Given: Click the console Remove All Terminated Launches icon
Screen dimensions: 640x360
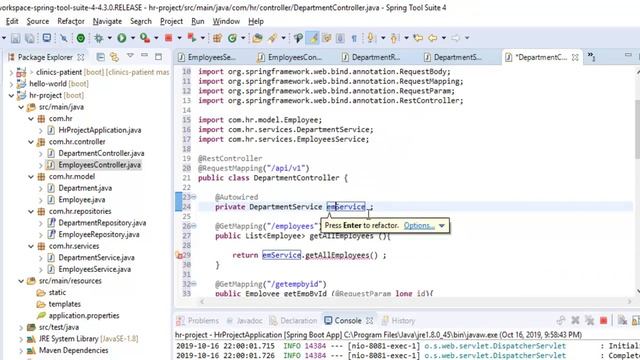Looking at the screenshot, I should [589, 321].
